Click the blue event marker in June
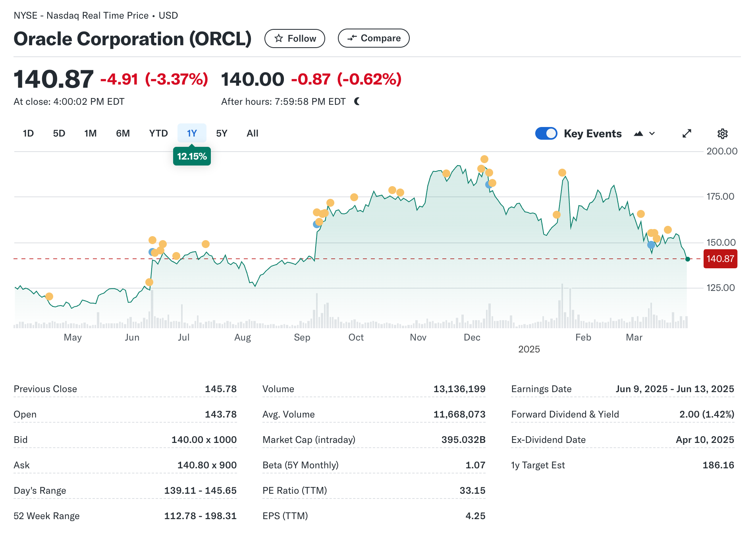Viewport: 756px width, 535px height. click(x=152, y=252)
